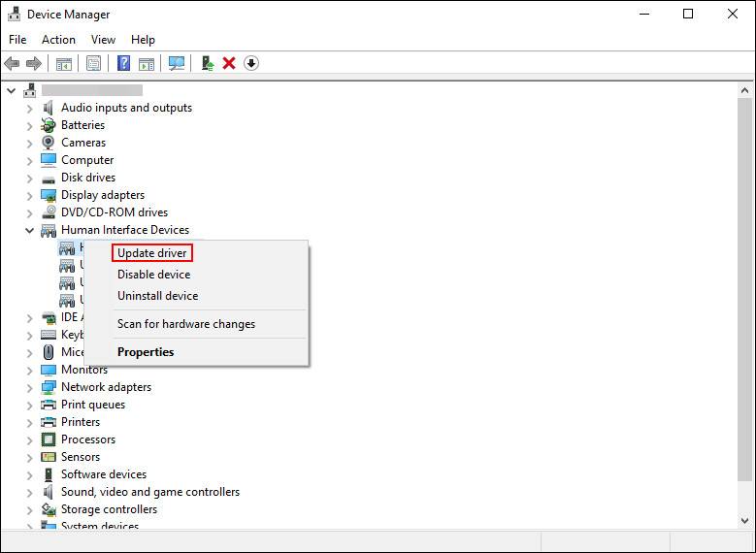This screenshot has width=756, height=553.
Task: Click the Properties toolbar icon
Action: tap(93, 63)
